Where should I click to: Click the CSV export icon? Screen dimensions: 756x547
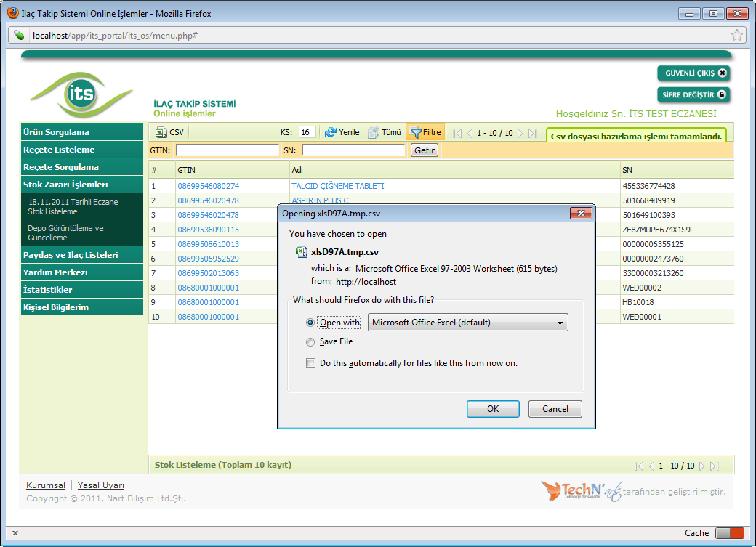161,132
